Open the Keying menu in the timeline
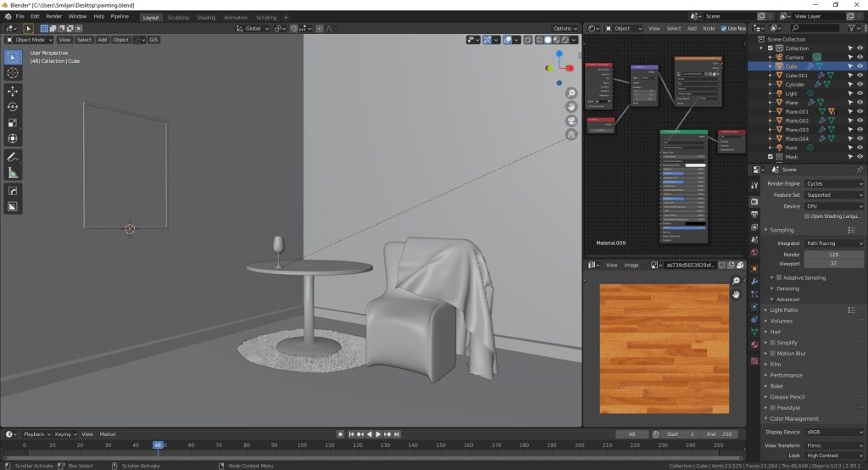 [65, 434]
